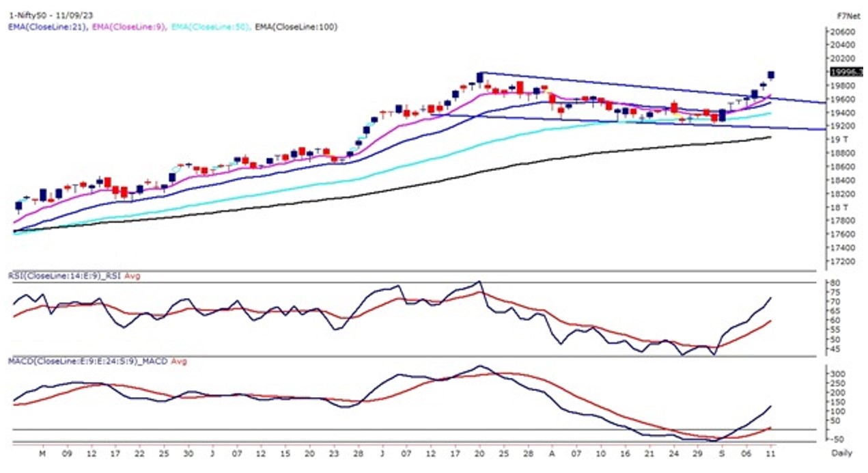This screenshot has height=473, width=868.
Task: Click the '22' date label on time axis
Action: pyautogui.click(x=139, y=452)
